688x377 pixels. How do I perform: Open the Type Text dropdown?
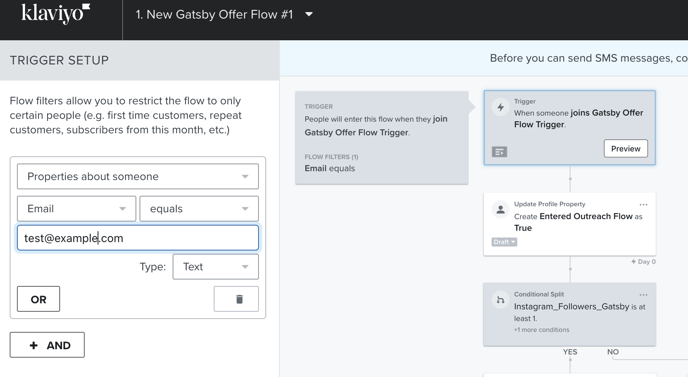tap(215, 266)
